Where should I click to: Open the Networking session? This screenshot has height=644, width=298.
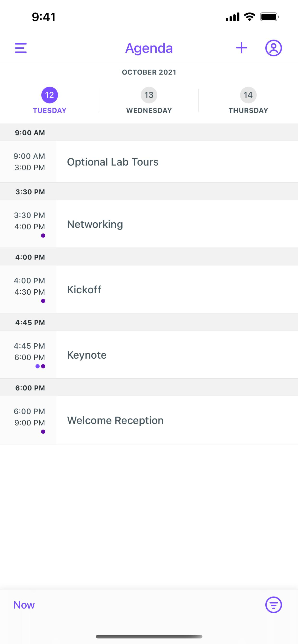point(149,224)
